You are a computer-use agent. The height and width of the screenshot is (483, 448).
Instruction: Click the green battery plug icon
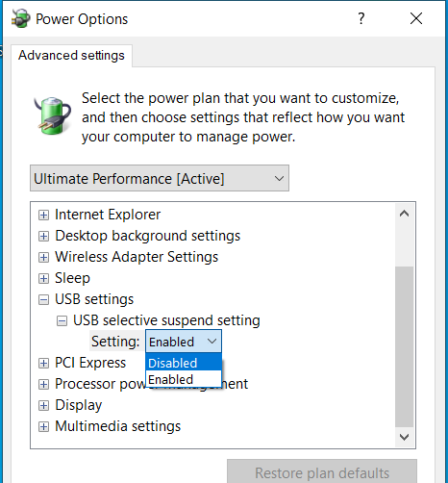click(53, 115)
